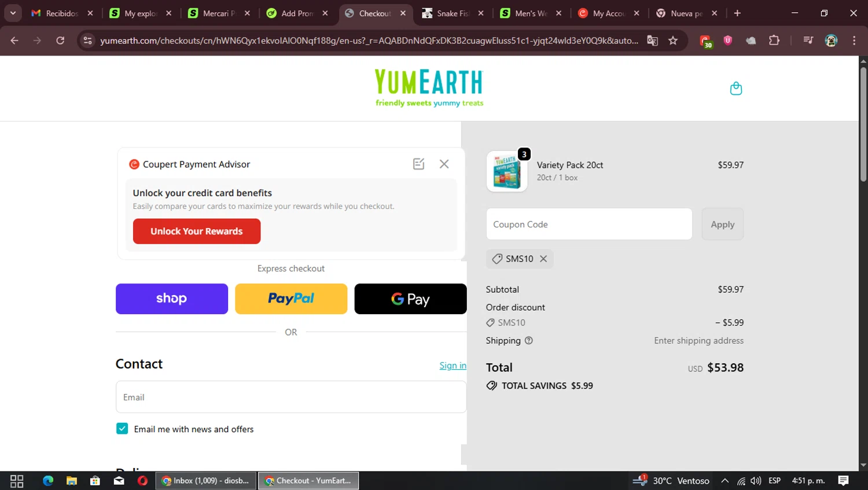The image size is (868, 490).
Task: Choose PayPal express checkout
Action: click(291, 299)
